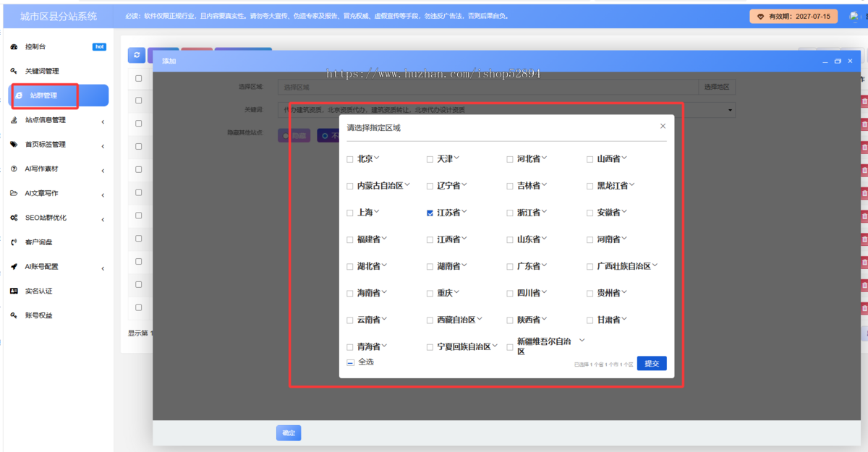Click the gears icon beside SEO站群优化
This screenshot has height=452, width=868.
pos(14,218)
